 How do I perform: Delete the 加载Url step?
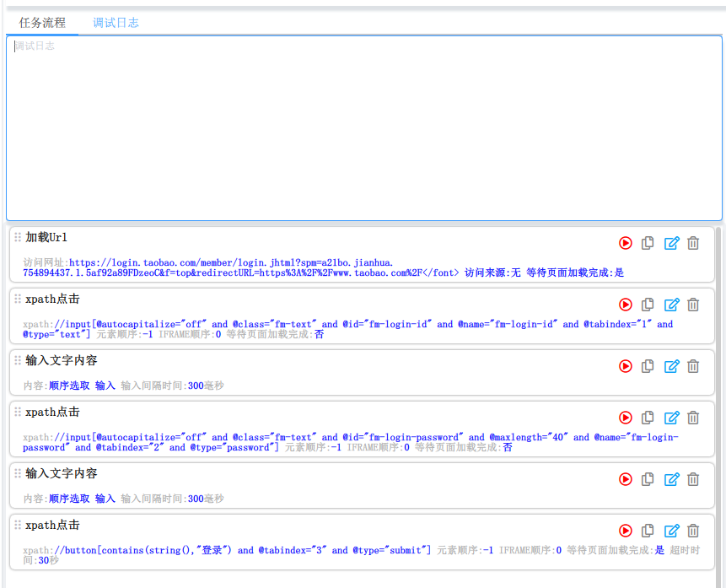coord(693,243)
